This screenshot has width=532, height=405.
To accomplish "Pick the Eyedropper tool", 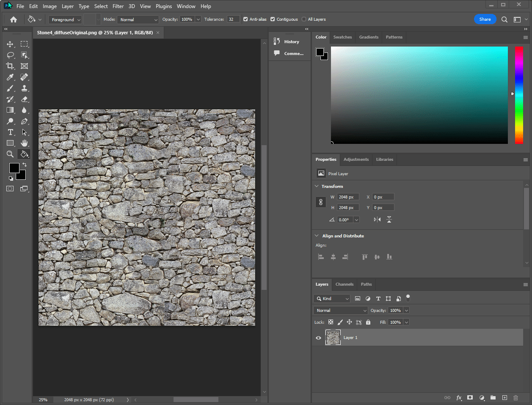I will pos(11,77).
